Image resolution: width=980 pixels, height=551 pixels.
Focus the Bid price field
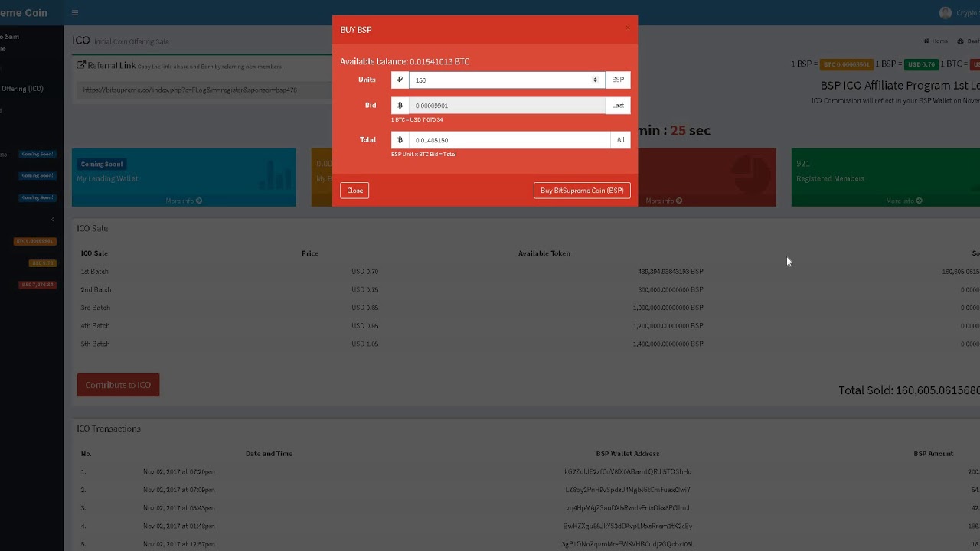click(507, 106)
